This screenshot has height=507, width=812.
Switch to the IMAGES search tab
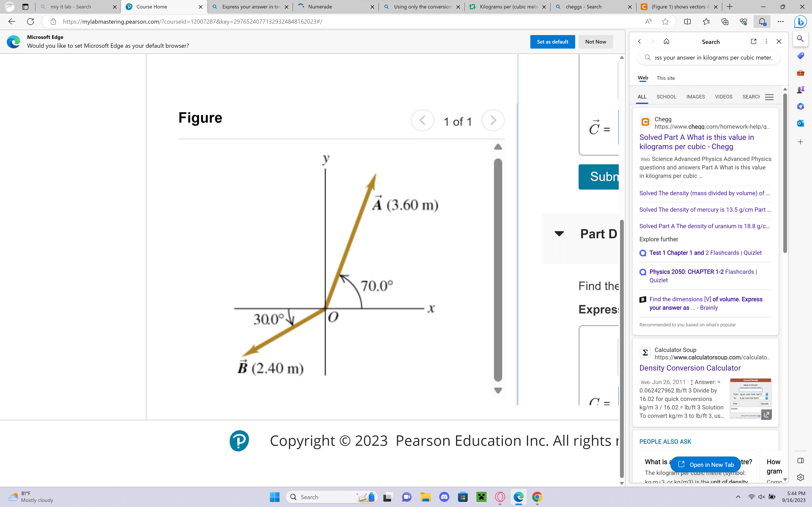[695, 97]
